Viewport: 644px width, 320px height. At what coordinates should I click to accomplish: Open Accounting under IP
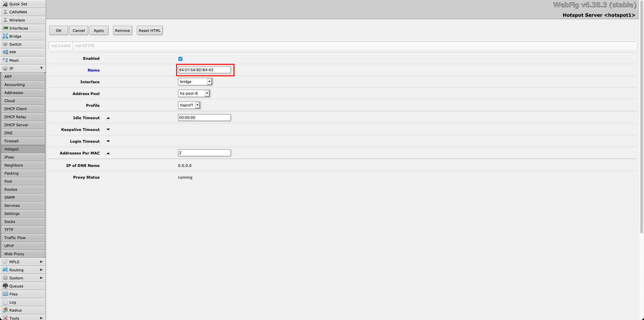(x=23, y=85)
